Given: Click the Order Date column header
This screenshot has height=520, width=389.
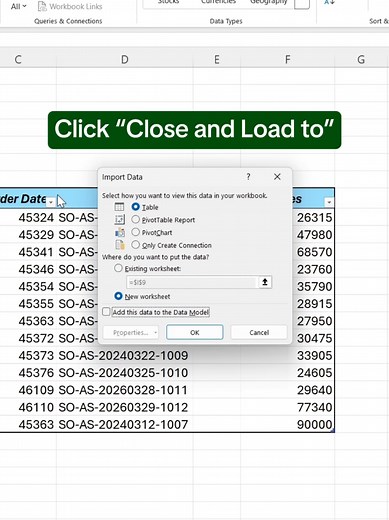Looking at the screenshot, I should (x=23, y=199).
